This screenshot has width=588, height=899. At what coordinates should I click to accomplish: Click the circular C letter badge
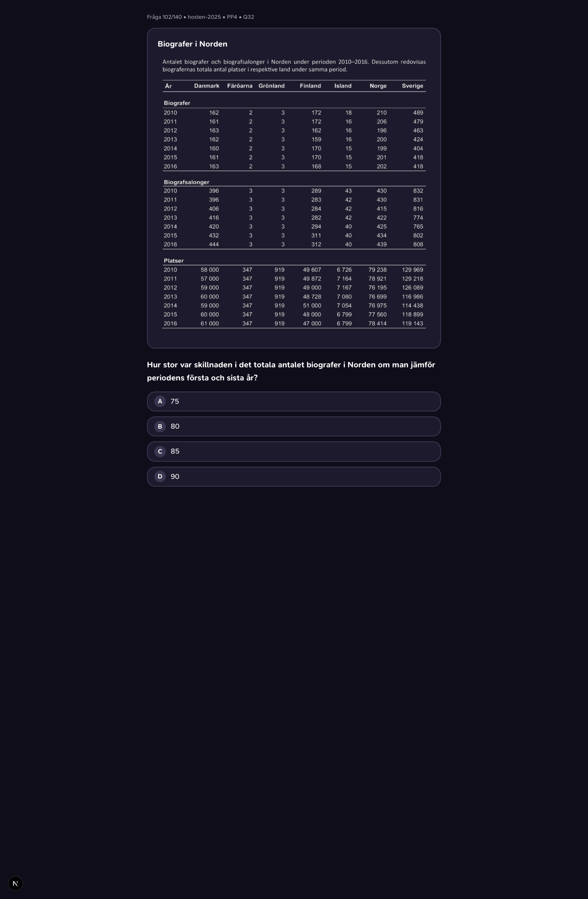(160, 452)
